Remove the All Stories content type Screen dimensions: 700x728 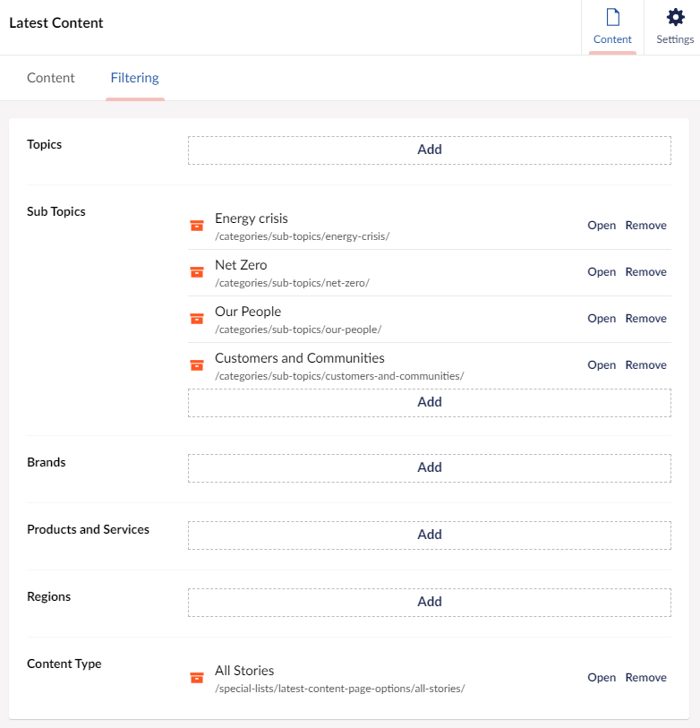645,677
